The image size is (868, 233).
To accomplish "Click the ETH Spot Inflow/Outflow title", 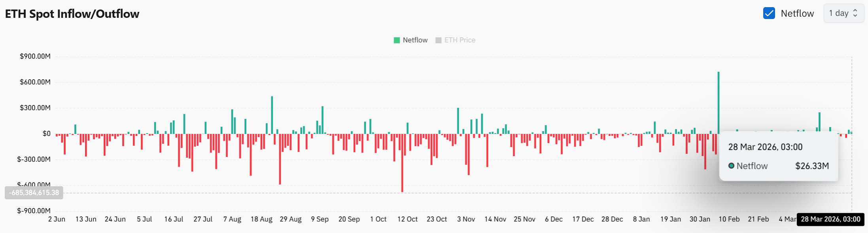I will (72, 14).
